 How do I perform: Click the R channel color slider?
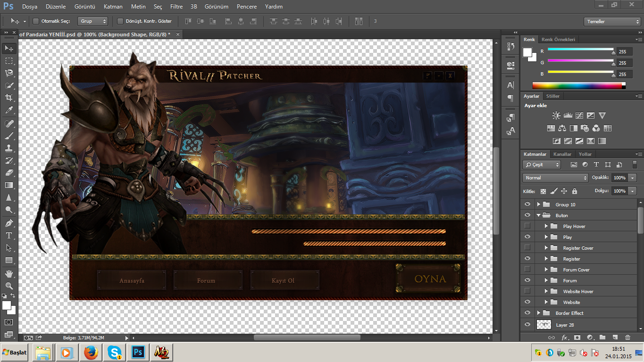coord(581,50)
